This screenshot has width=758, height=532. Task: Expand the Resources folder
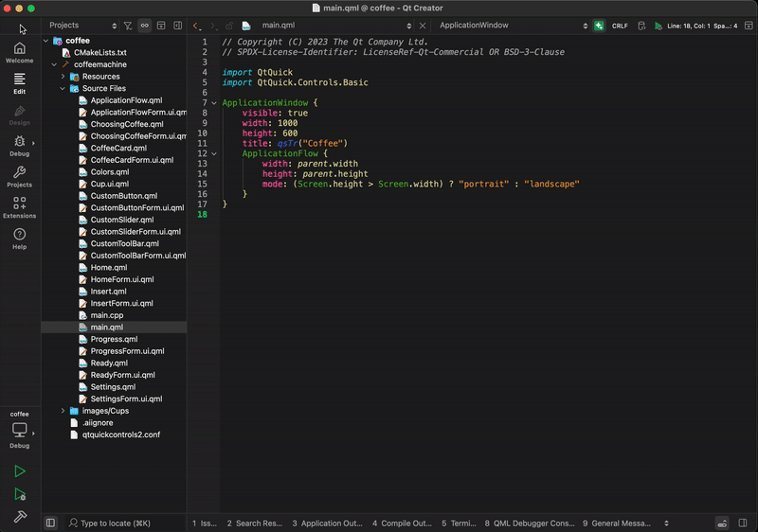63,77
